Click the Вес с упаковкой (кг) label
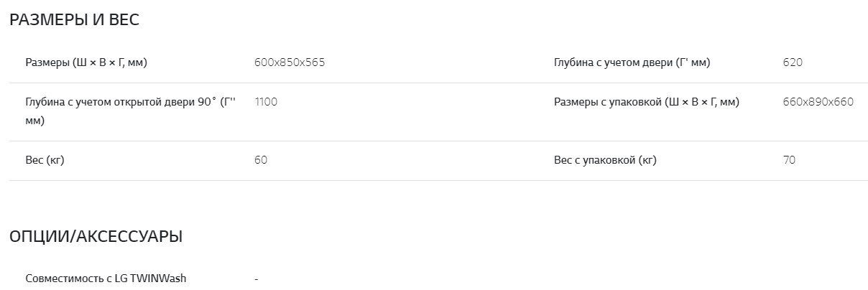868x290 pixels. tap(605, 160)
